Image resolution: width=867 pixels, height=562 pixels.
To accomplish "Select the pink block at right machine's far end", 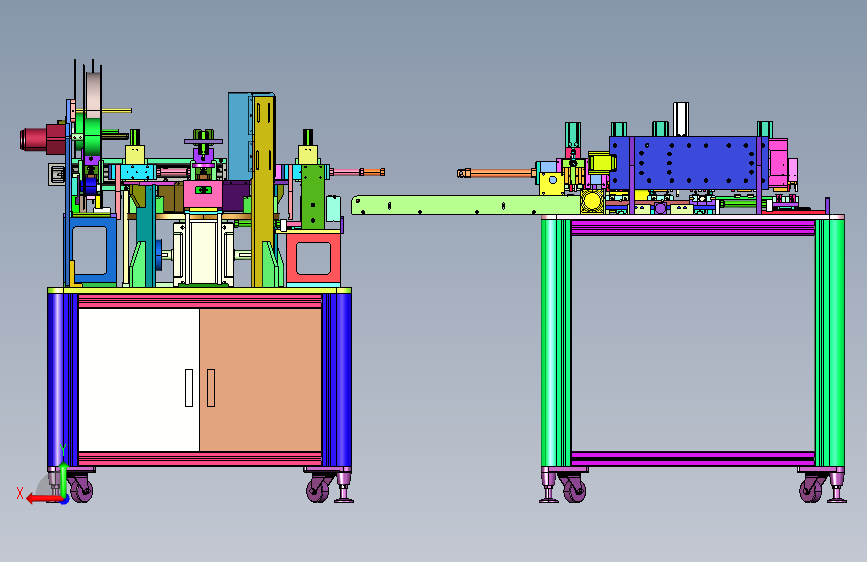I will coord(778,163).
